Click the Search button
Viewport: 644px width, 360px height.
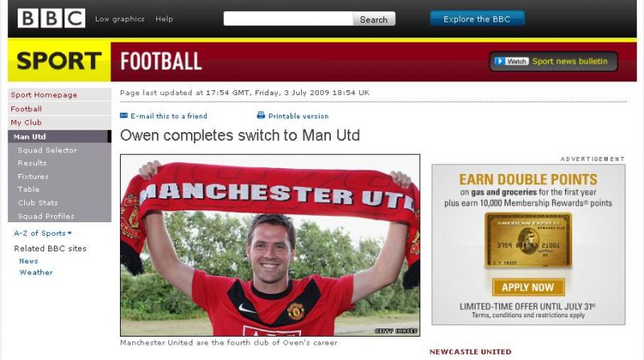[x=374, y=19]
